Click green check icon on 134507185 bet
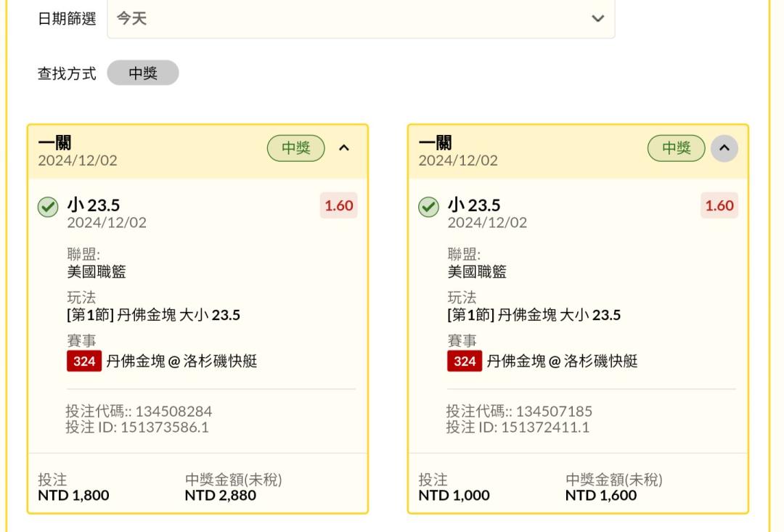Image resolution: width=784 pixels, height=532 pixels. (428, 207)
